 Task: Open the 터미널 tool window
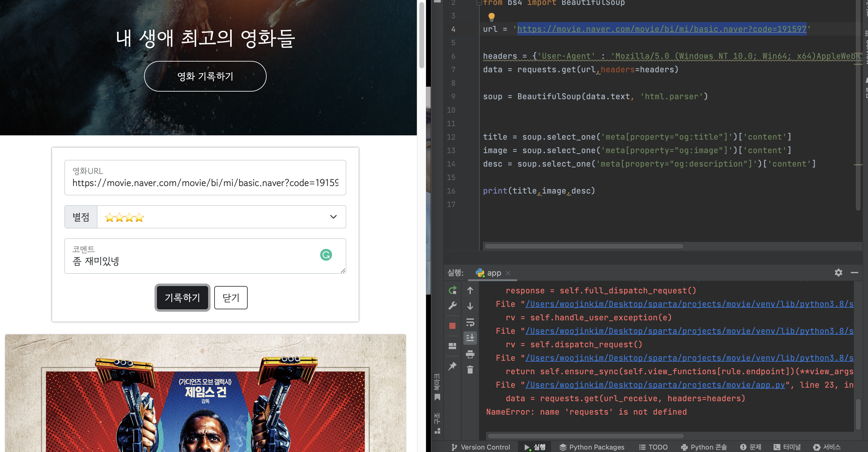[x=787, y=447]
